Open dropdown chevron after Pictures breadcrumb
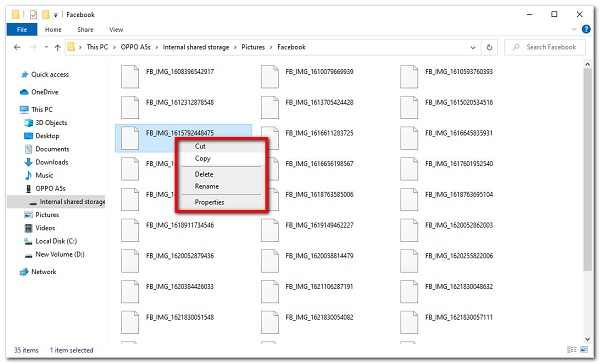 271,47
